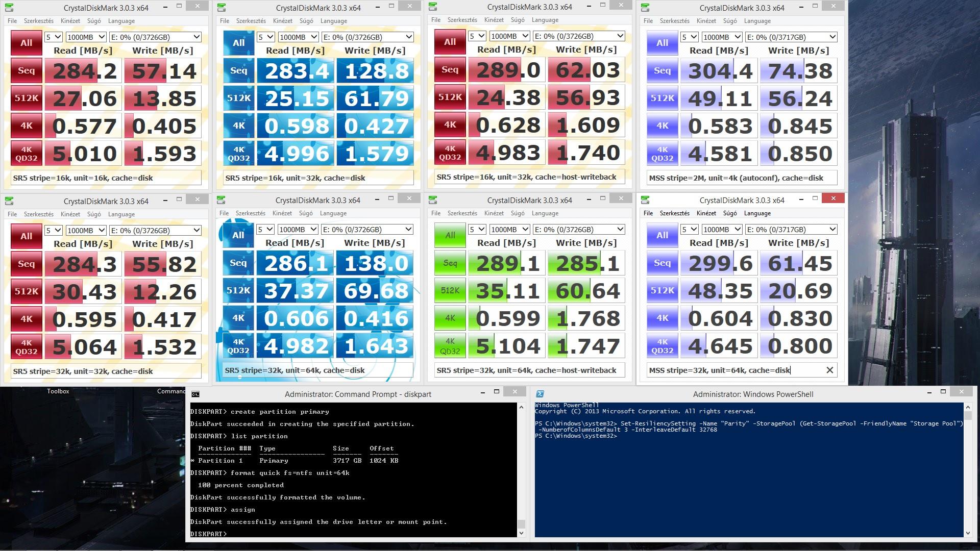980x551 pixels.
Task: Click the comment field 'SR5 stripe=16k, unit=32k, cache=disk'
Action: pos(318,178)
